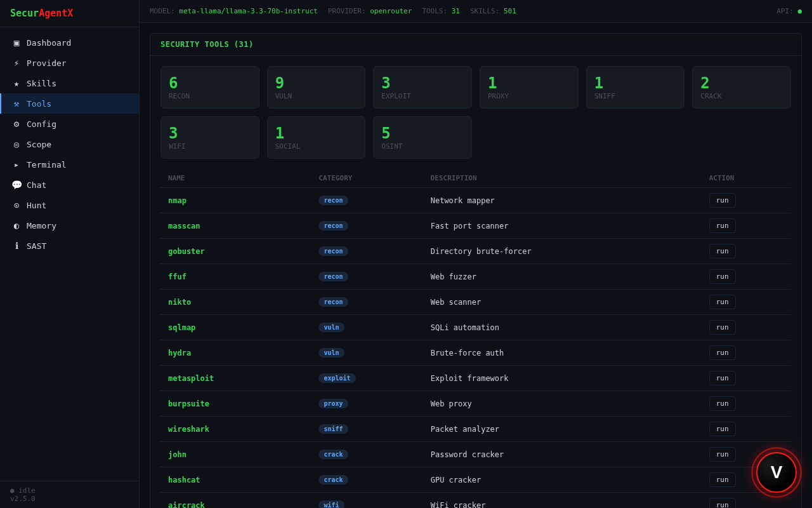Viewport: 812px width, 508px height.
Task: Click the exploit badge for metasploit
Action: tap(337, 378)
